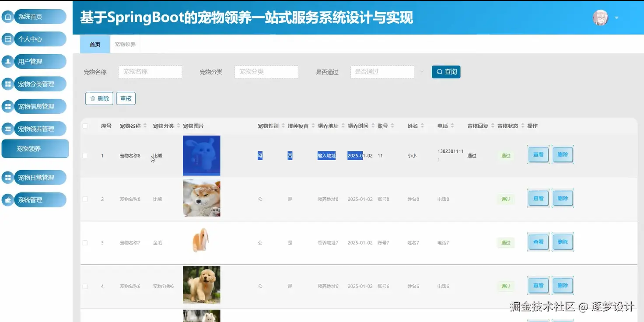Click the user icon beside 用户管理

click(8, 62)
